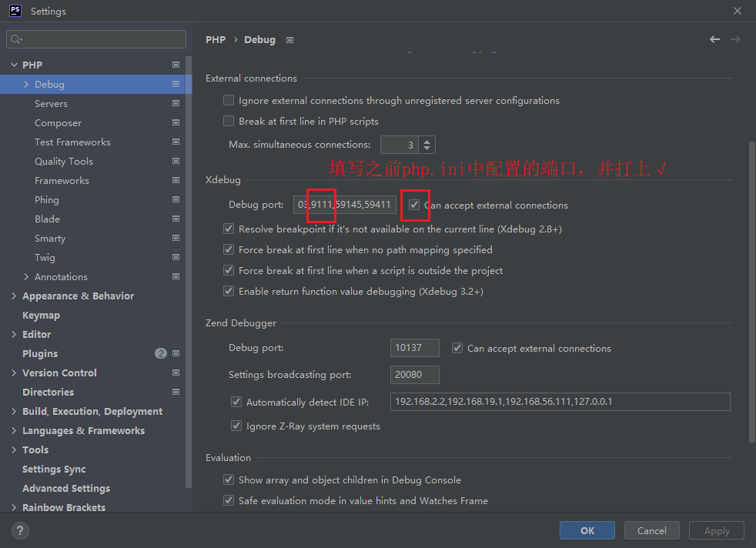Toggle Ignore Z-Ray system requests
This screenshot has width=756, height=548.
(236, 426)
